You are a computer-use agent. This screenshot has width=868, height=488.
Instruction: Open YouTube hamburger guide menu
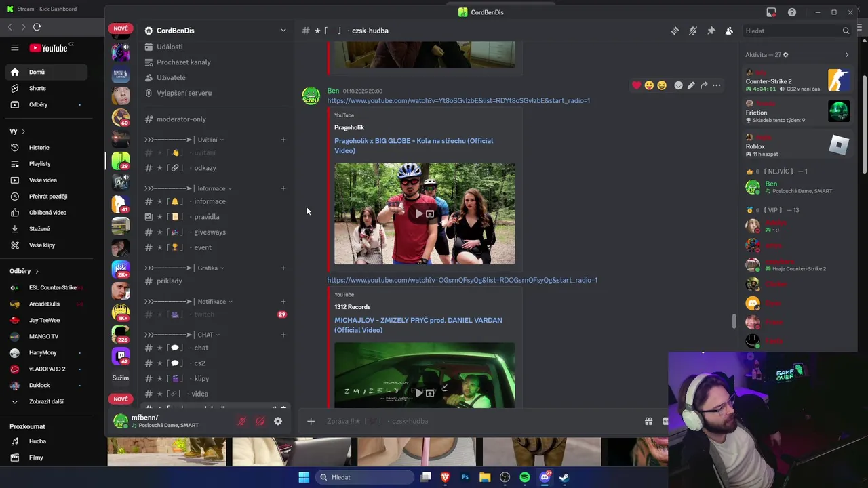[14, 47]
